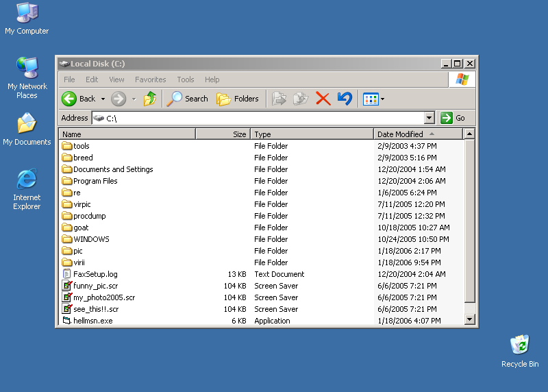Click the Text Document type cell

point(279,274)
